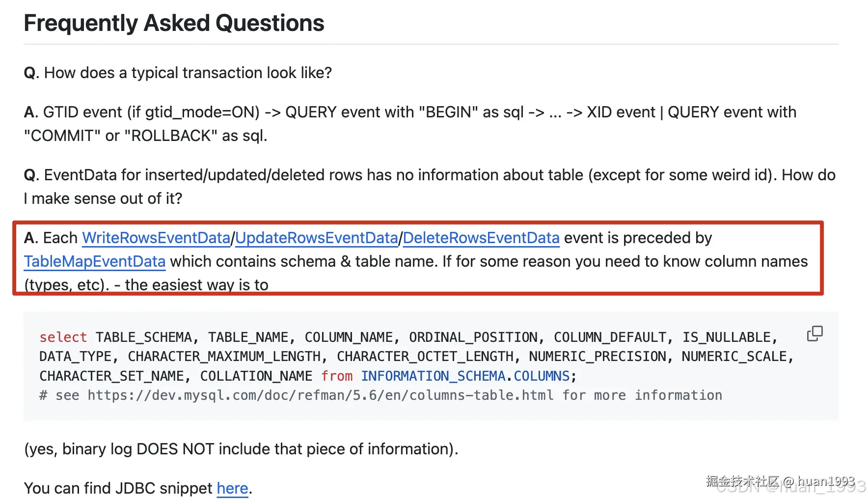Viewport: 868px width, 501px height.
Task: Click the Frequently Asked Questions heading
Action: pos(174,23)
